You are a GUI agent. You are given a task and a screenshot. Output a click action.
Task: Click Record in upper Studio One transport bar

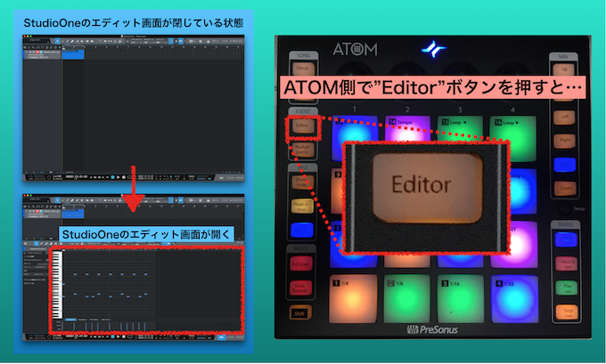point(124,177)
